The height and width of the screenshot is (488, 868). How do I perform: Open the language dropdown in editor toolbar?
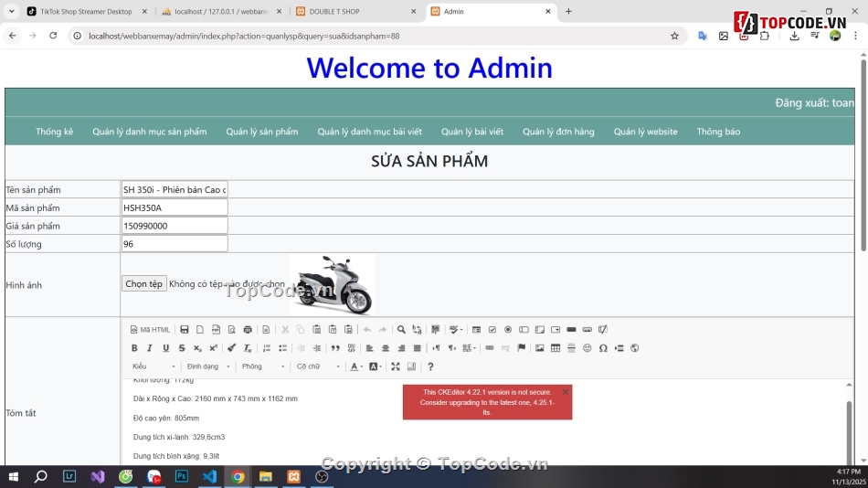(x=470, y=348)
